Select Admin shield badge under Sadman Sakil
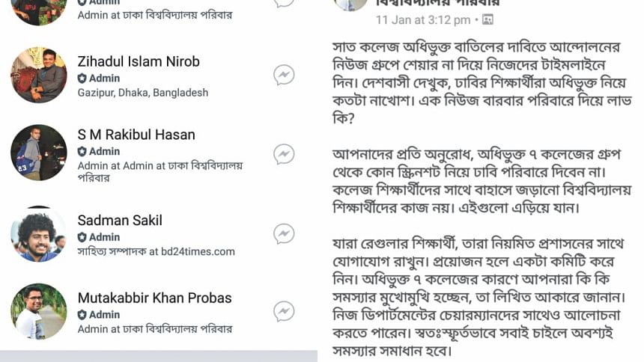The image size is (644, 362). [x=82, y=237]
